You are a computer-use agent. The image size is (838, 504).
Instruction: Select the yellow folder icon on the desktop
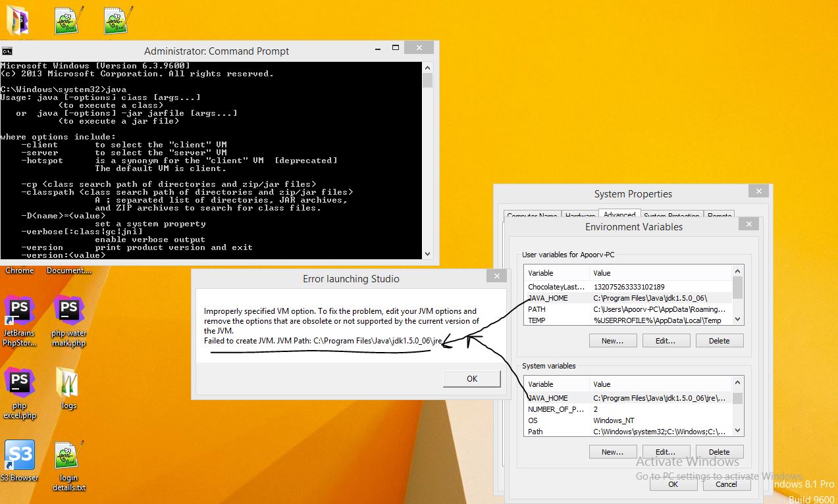point(18,20)
